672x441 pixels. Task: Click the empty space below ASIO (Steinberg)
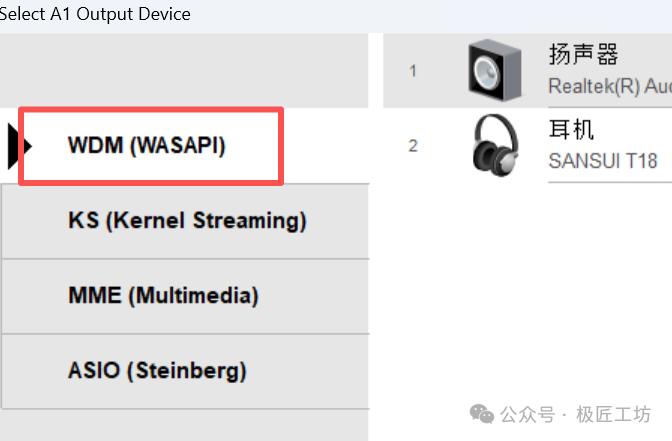click(184, 424)
